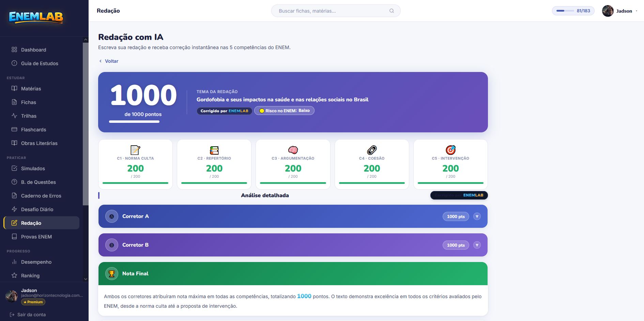Click the Corretor A 1000 pts pill
The height and width of the screenshot is (321, 644).
point(456,216)
